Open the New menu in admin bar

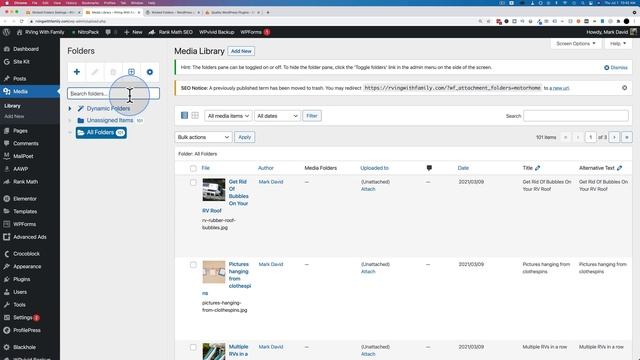click(133, 32)
